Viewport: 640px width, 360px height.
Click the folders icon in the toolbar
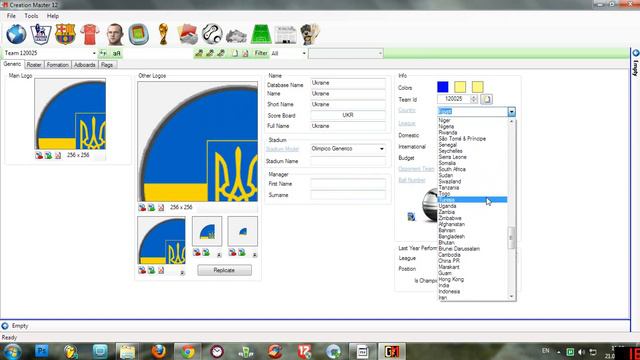click(188, 34)
